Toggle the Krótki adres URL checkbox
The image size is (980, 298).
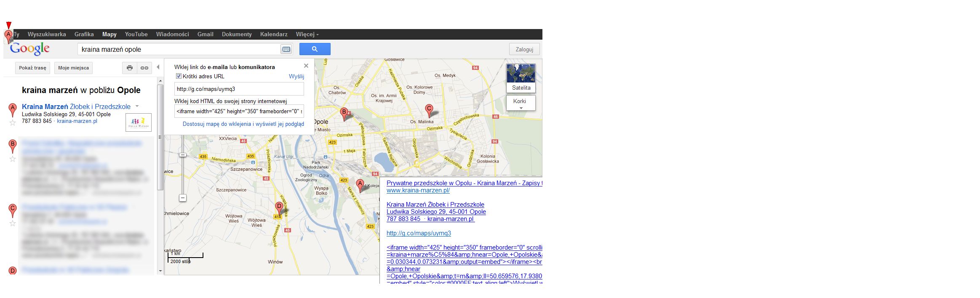coord(179,76)
